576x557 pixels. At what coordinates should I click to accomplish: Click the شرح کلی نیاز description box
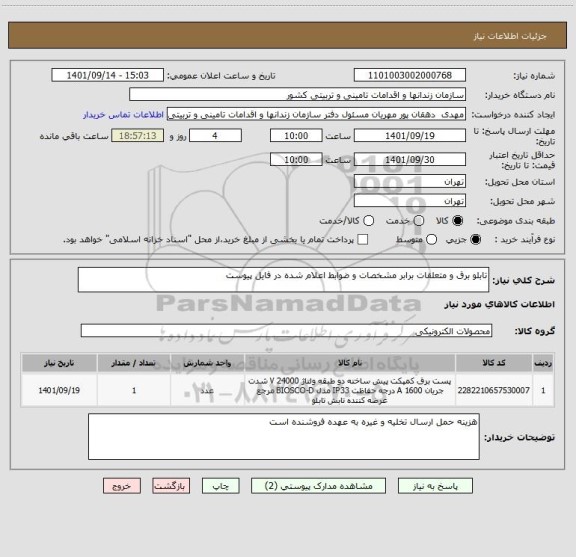[x=283, y=280]
